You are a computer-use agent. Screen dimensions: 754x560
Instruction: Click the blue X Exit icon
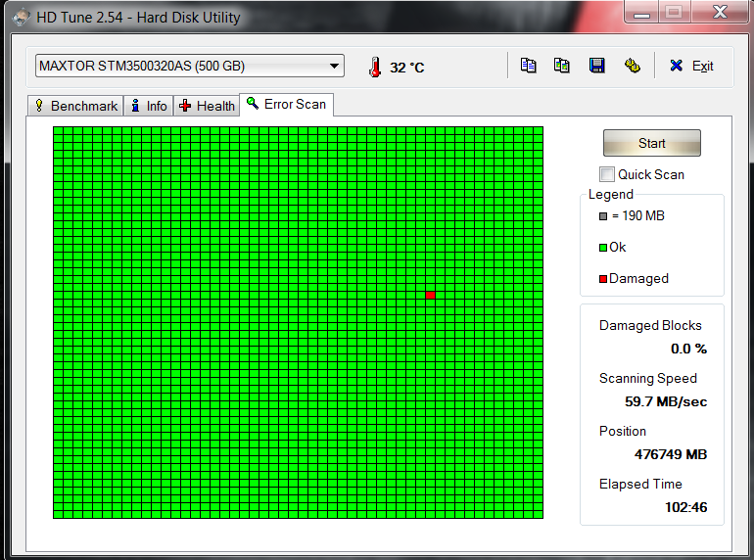[676, 66]
